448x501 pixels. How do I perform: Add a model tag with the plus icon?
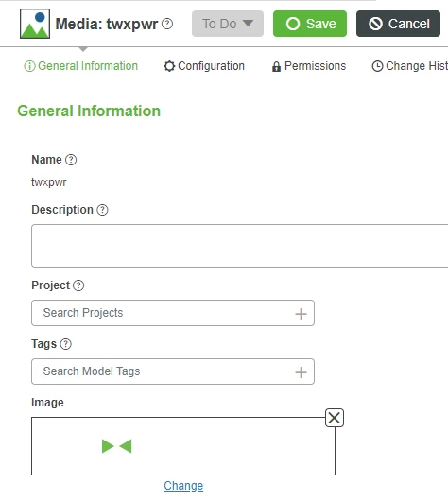pos(301,371)
